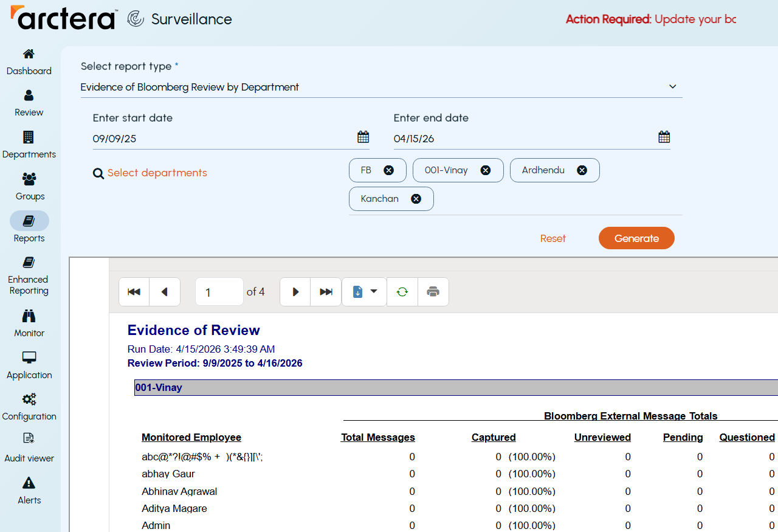Click the Select departments link
Screen dimensions: 778x532
tap(157, 173)
